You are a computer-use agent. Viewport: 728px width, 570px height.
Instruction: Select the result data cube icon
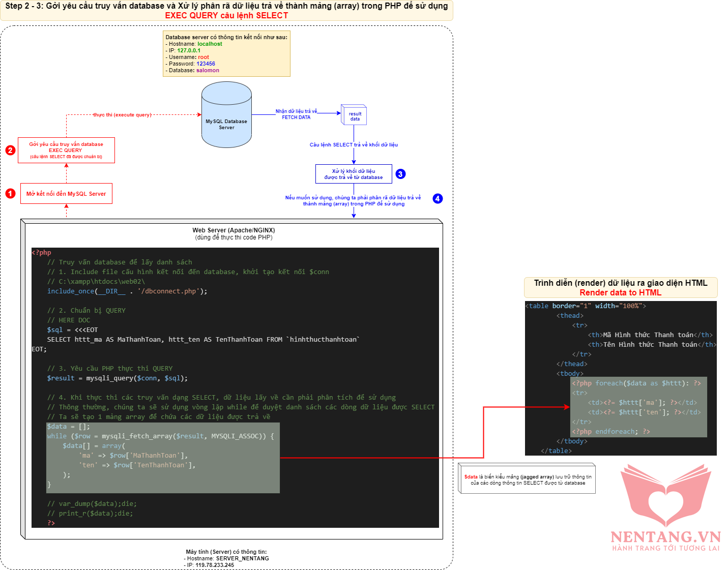(x=354, y=116)
